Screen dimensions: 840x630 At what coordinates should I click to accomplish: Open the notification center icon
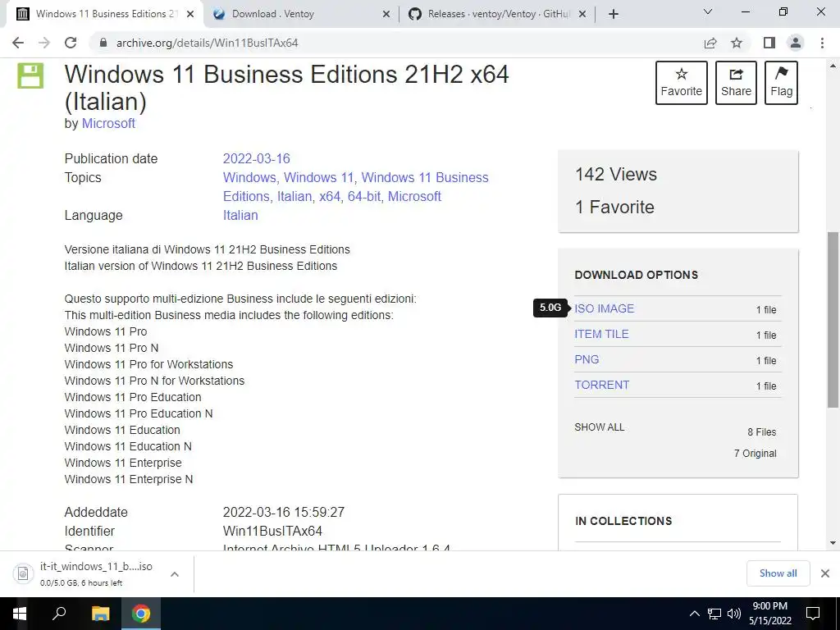click(813, 614)
